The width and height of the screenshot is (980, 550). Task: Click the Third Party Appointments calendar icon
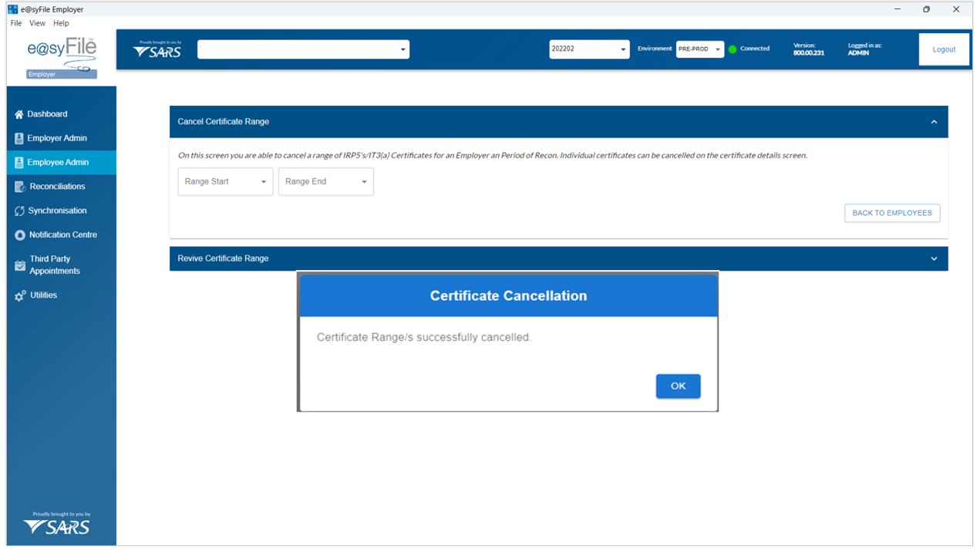pos(20,265)
